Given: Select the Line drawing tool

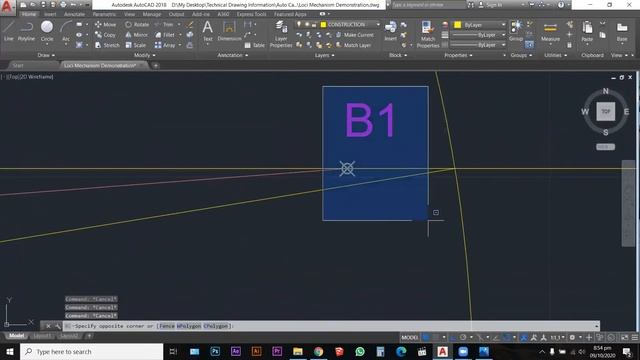Looking at the screenshot, I should point(9,31).
